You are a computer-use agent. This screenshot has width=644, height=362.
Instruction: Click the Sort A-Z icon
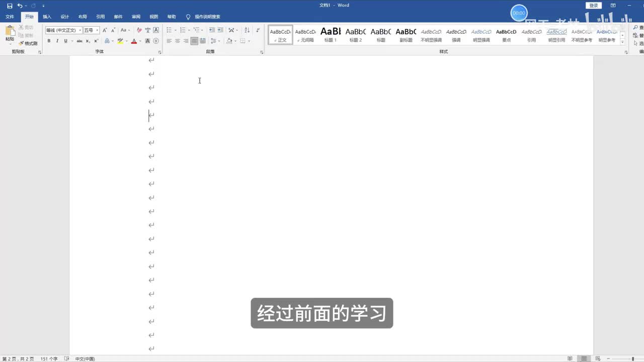(247, 30)
